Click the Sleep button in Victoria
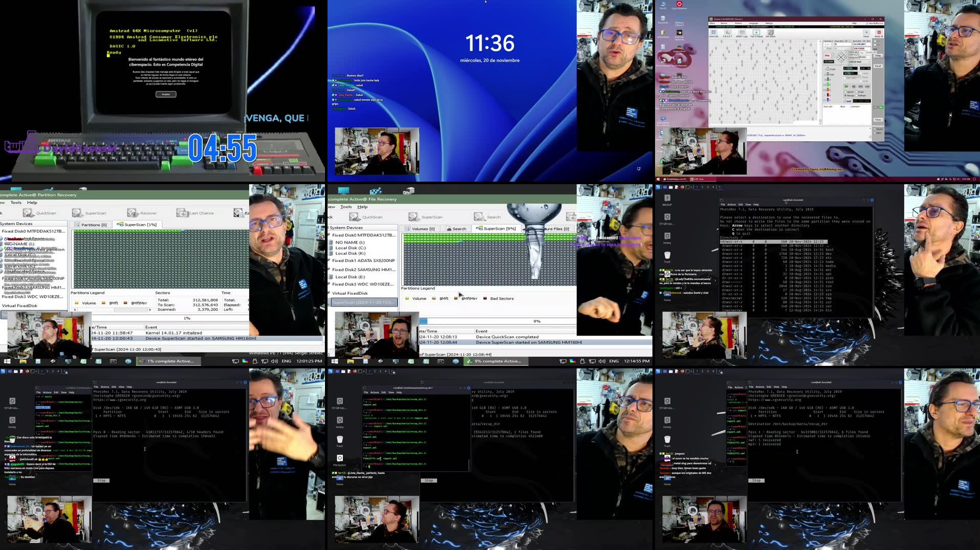 [x=878, y=56]
